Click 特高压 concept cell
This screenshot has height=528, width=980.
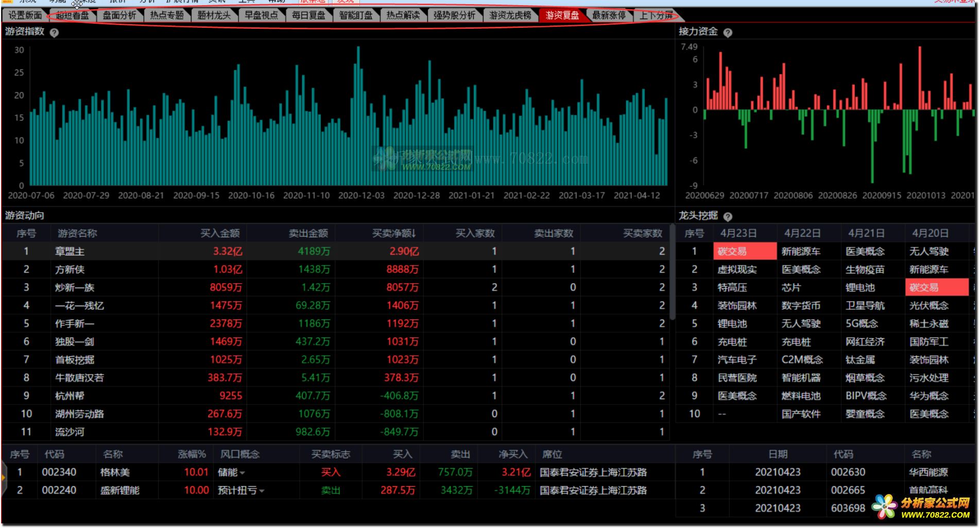tap(732, 288)
